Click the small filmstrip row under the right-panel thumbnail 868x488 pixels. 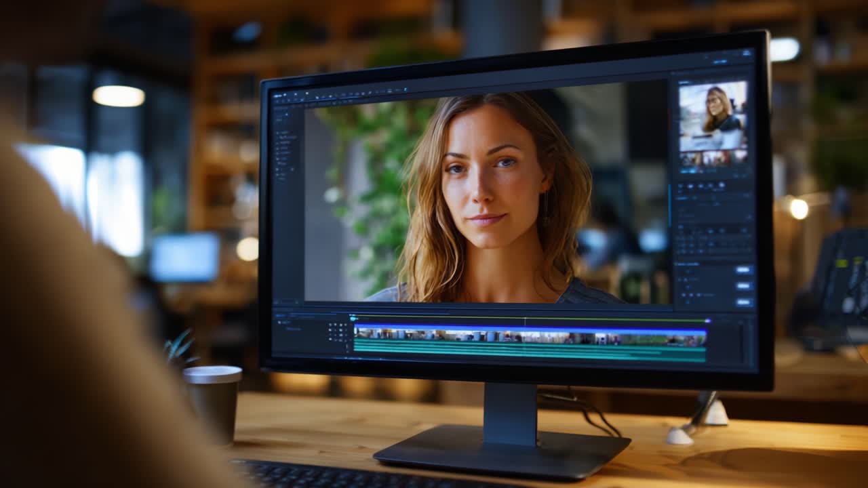coord(713,158)
